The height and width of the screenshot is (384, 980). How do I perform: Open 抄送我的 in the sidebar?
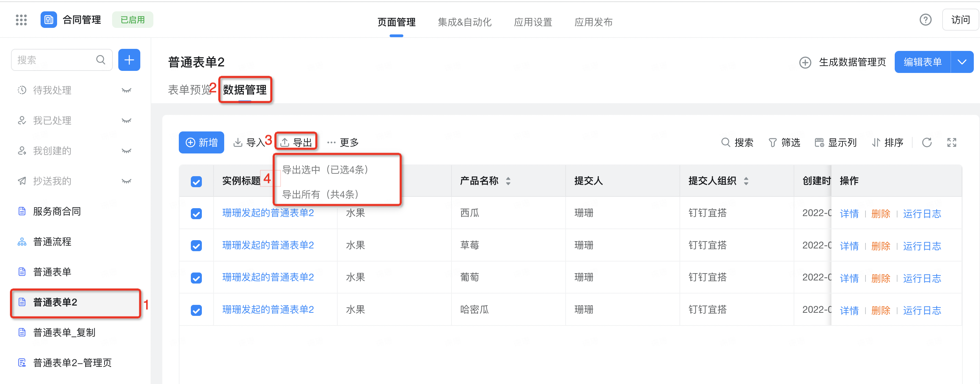(52, 181)
